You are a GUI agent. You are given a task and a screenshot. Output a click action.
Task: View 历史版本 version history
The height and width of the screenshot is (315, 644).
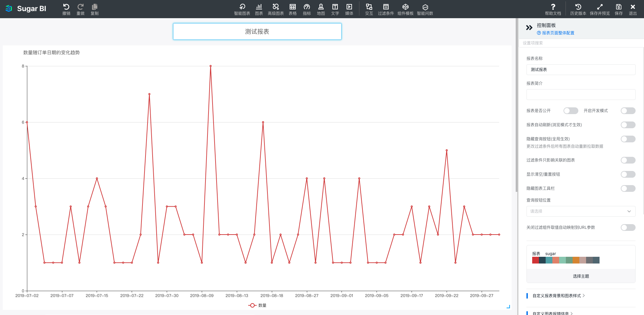point(578,9)
